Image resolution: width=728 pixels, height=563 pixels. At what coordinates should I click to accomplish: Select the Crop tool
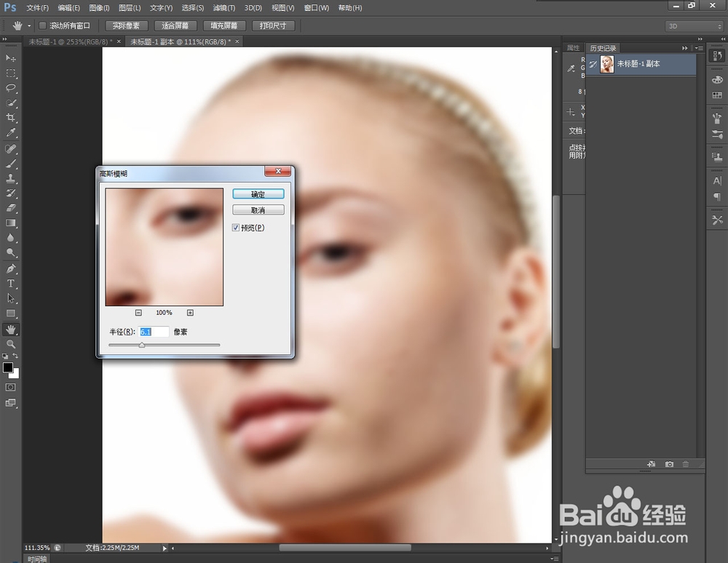click(10, 118)
